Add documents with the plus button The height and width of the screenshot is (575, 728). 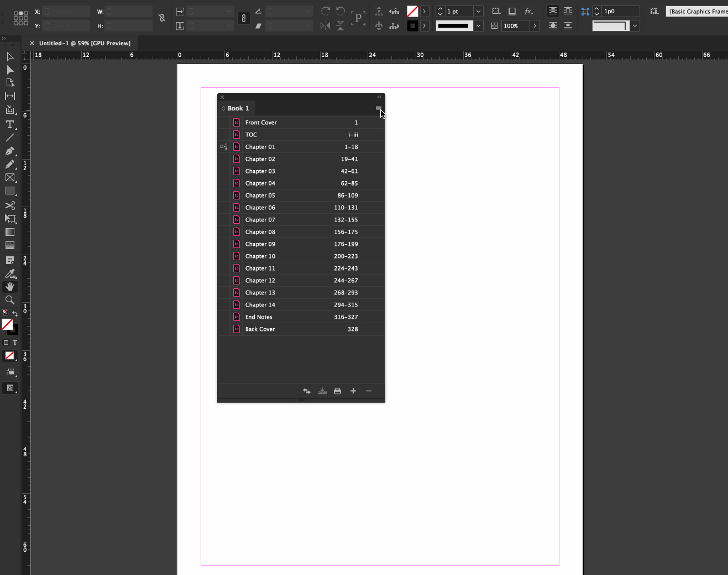[353, 391]
